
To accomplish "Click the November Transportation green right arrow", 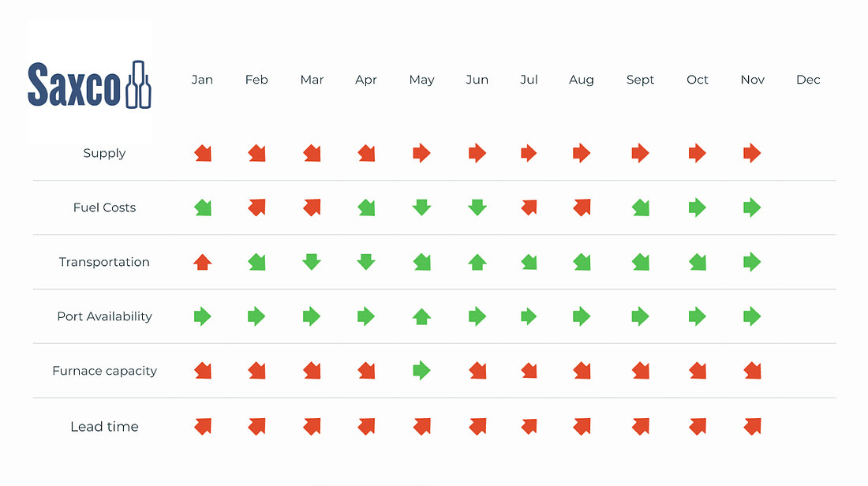I will tap(752, 262).
